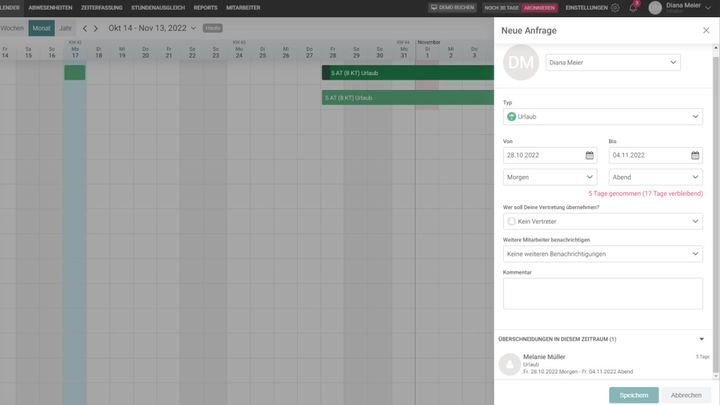Click the DM avatar in the form
The width and height of the screenshot is (720, 405).
click(521, 63)
